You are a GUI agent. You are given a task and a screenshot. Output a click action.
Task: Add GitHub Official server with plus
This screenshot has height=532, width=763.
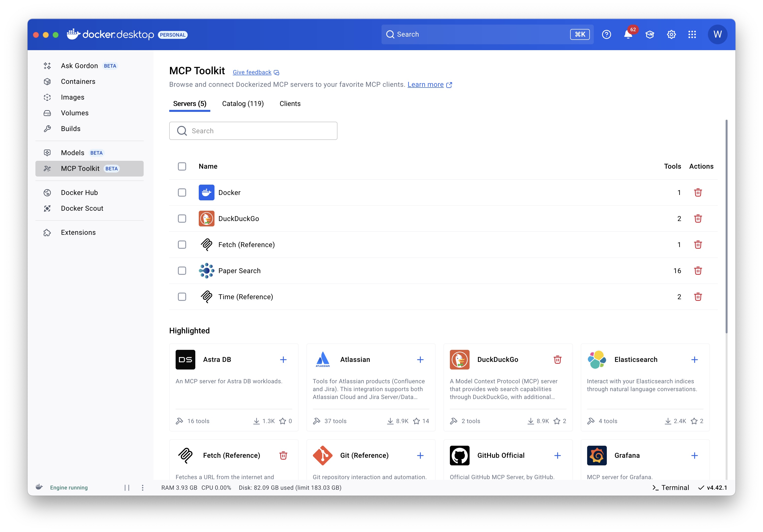coord(557,455)
